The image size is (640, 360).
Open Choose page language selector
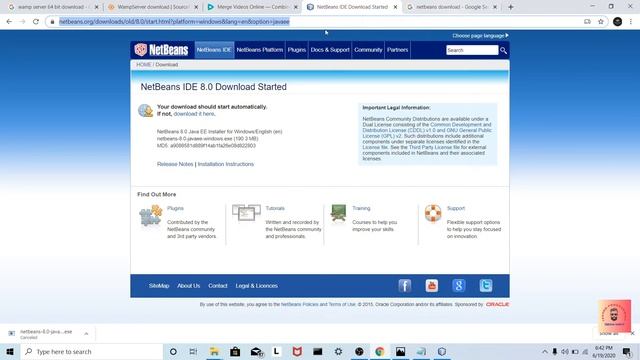click(480, 36)
